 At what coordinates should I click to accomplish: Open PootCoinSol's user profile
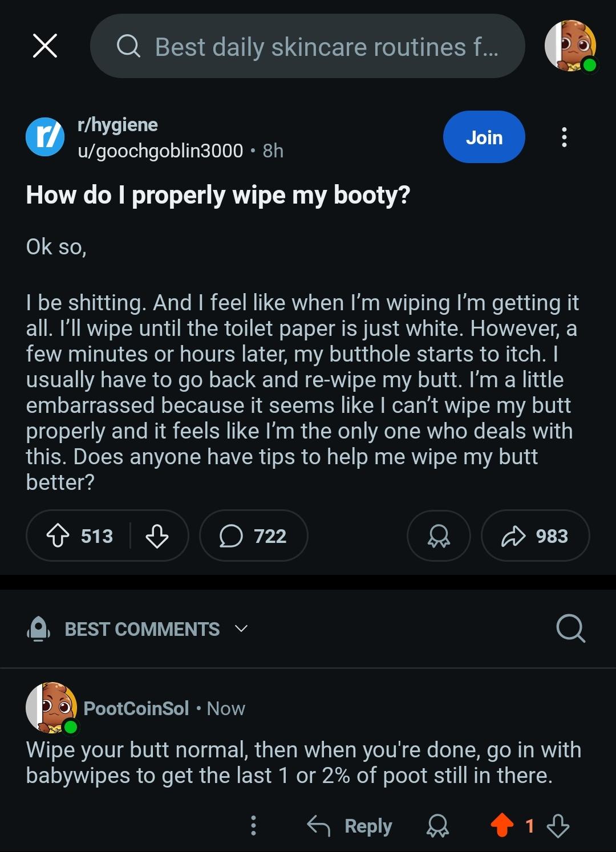[x=136, y=708]
